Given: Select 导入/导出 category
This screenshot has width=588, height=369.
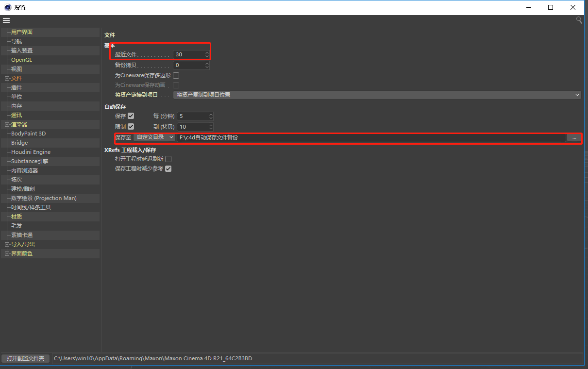Looking at the screenshot, I should tap(23, 244).
